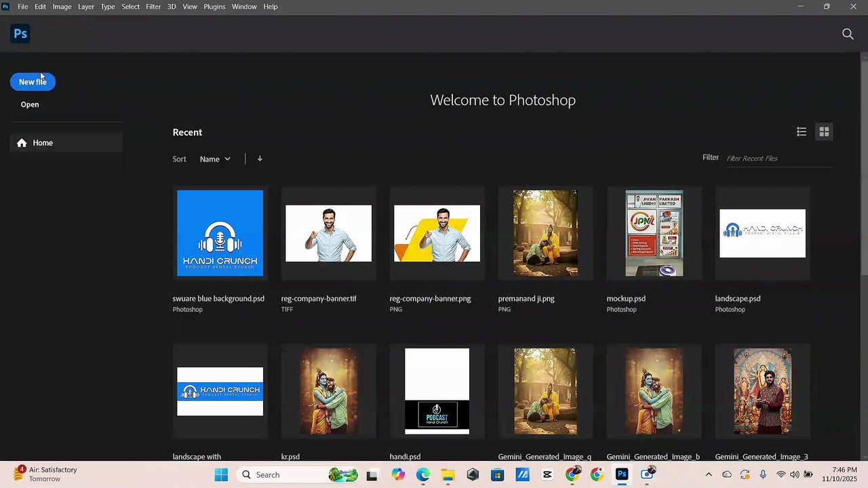The height and width of the screenshot is (488, 868).
Task: Open volume speaker tray icon
Action: (x=795, y=475)
